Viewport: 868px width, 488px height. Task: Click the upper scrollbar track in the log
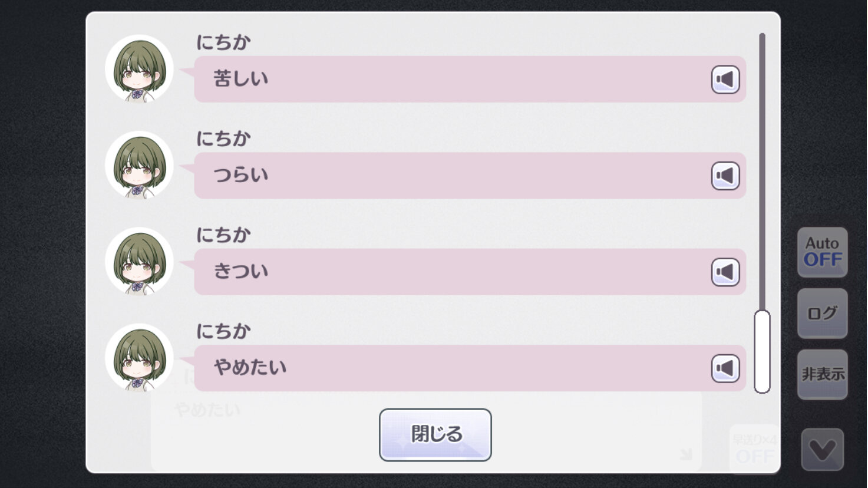coord(762,171)
